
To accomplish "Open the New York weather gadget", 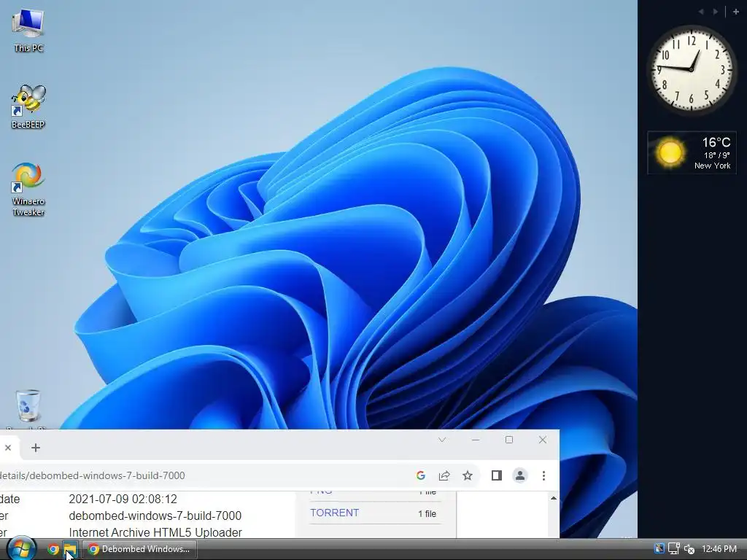I will pos(692,153).
